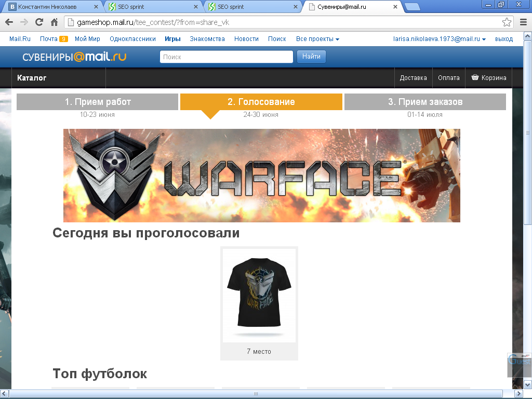The height and width of the screenshot is (399, 532).
Task: Click the Топ футболок heading
Action: (100, 374)
